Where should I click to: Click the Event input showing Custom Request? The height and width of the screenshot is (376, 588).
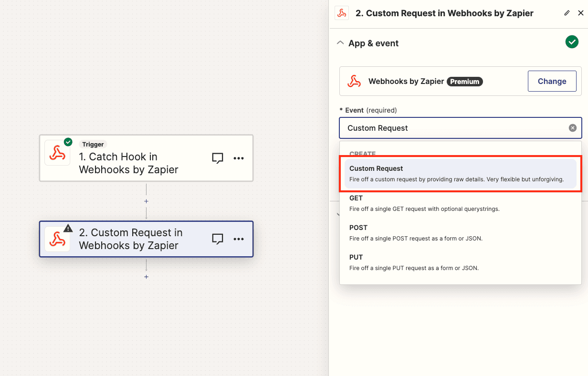[x=461, y=128]
